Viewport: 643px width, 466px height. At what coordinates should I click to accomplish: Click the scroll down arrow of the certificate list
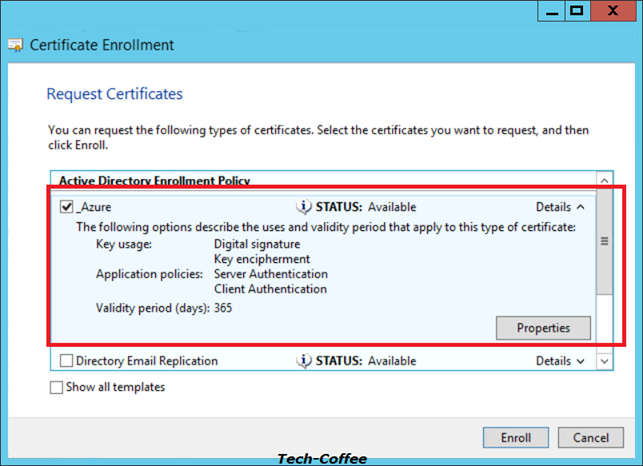(x=604, y=361)
